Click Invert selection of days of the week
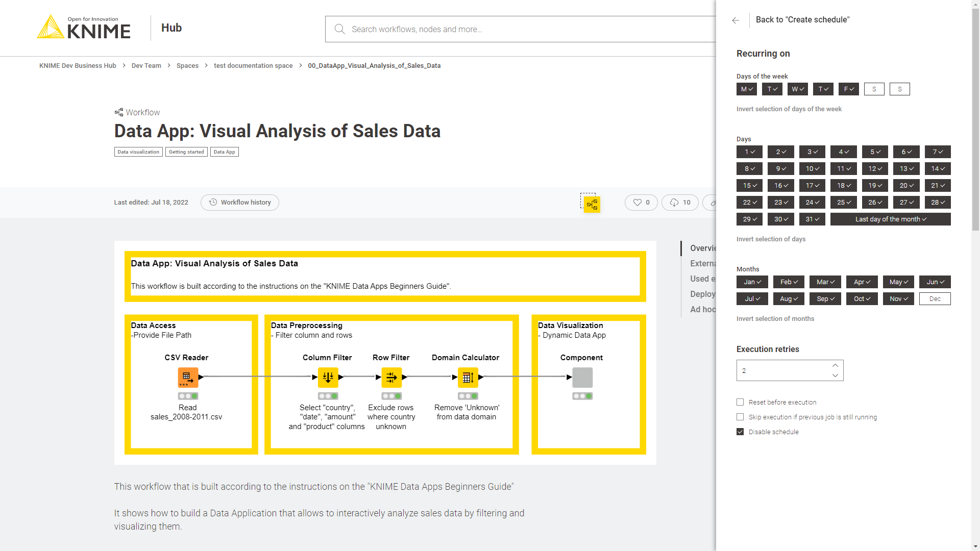Viewport: 980px width, 551px height. point(789,109)
